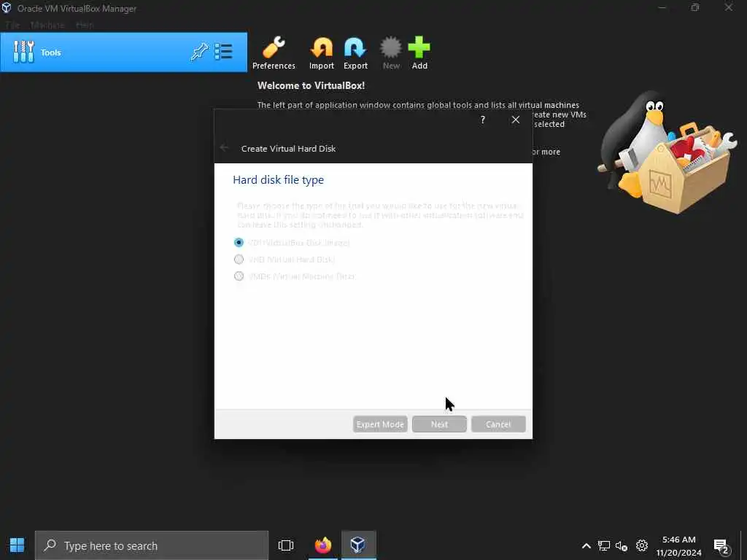Click the taskbar search box
Image resolution: width=747 pixels, height=560 pixels.
[152, 545]
